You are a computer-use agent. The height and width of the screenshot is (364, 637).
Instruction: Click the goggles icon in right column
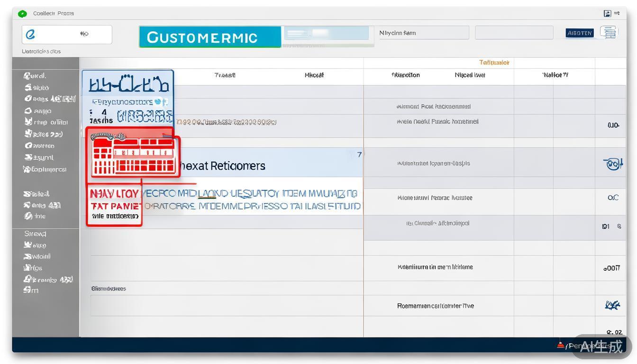tap(613, 164)
